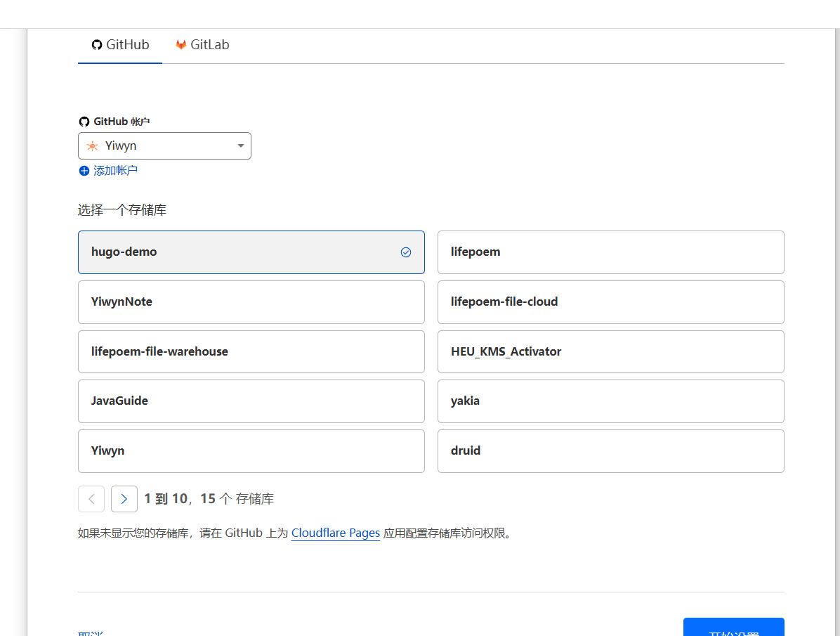Viewport: 840px width, 636px height.
Task: Open the Cloudflare Pages link
Action: pyautogui.click(x=335, y=533)
